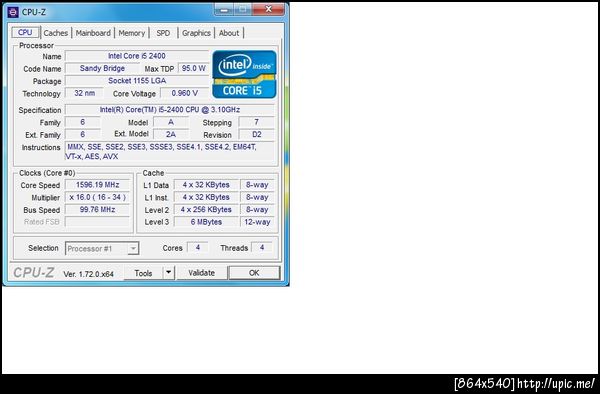Screen dimensions: 600x394
Task: Expand the Processor #1 selection dropdown
Action: click(x=132, y=249)
